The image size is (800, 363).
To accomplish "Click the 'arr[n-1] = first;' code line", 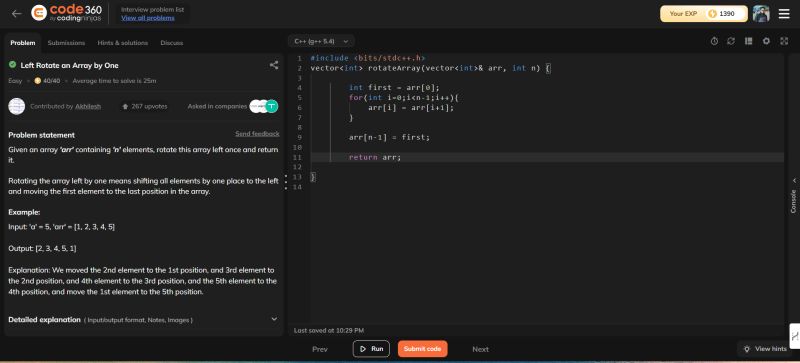I will coord(389,137).
